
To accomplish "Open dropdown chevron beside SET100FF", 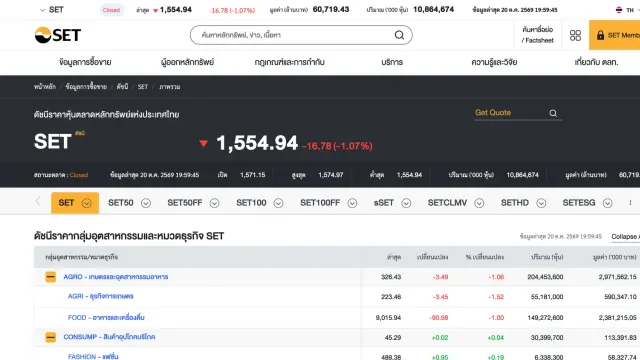I will point(352,203).
